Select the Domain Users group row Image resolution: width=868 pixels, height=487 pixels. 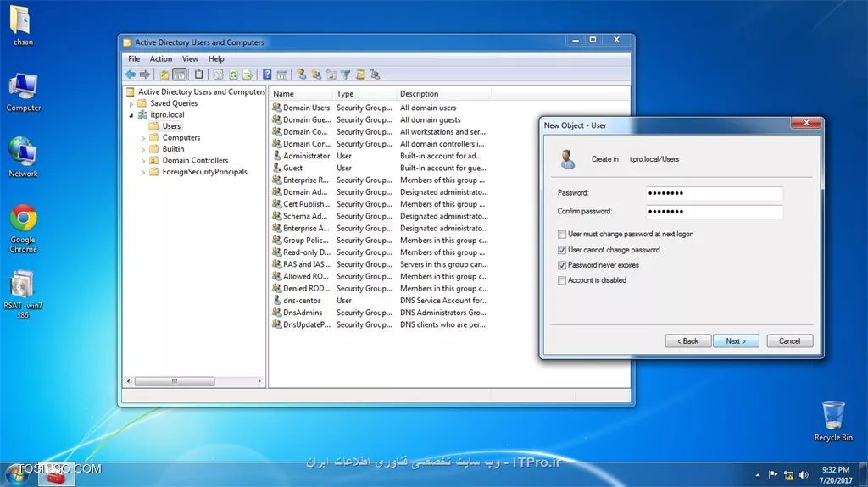click(381, 108)
